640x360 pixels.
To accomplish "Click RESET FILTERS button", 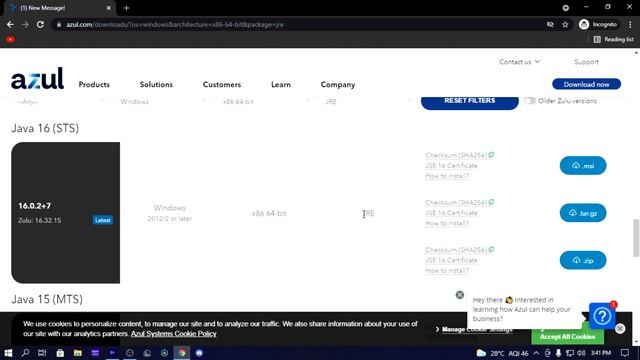I will (470, 101).
